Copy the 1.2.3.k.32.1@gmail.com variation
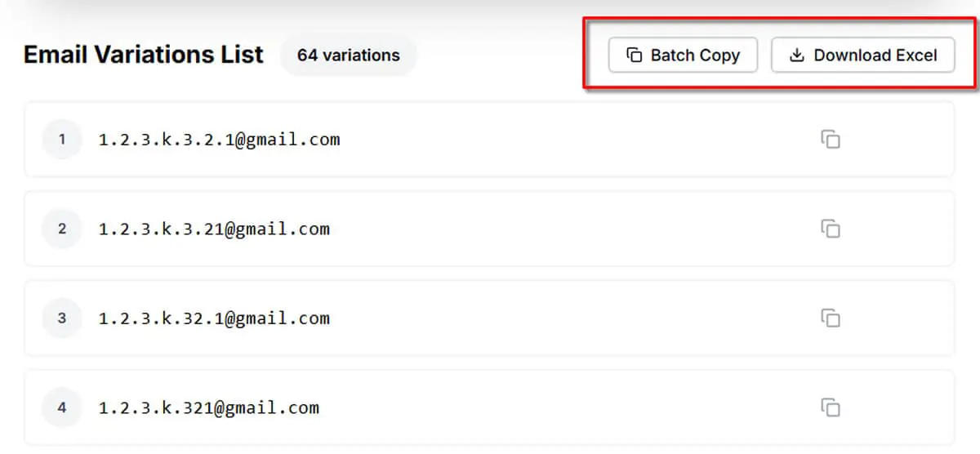The width and height of the screenshot is (980, 454). (831, 318)
